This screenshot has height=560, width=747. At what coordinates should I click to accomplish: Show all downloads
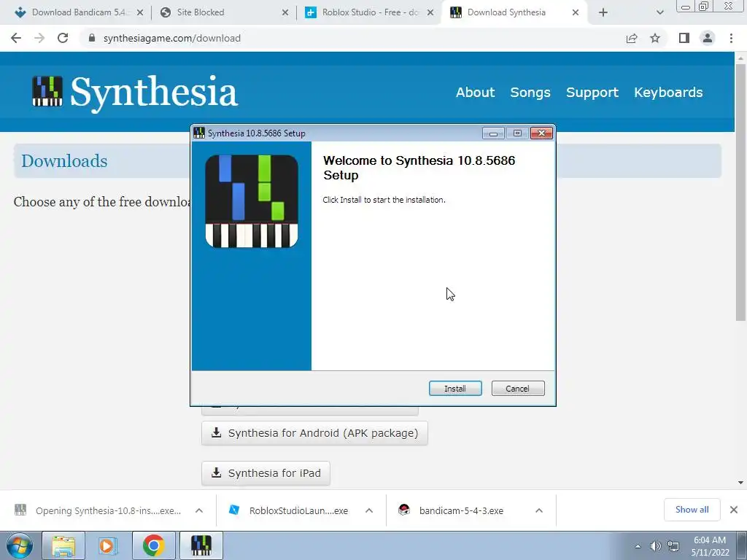tap(692, 510)
